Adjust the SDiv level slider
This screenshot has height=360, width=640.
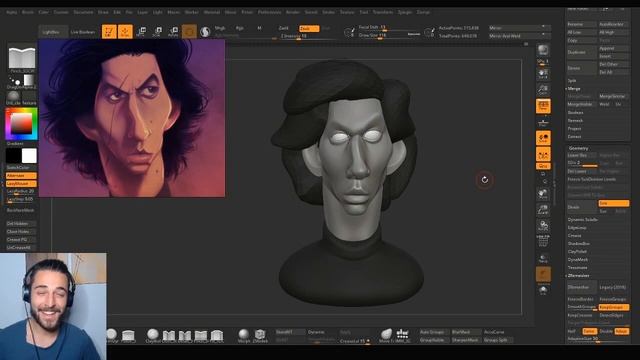click(582, 163)
